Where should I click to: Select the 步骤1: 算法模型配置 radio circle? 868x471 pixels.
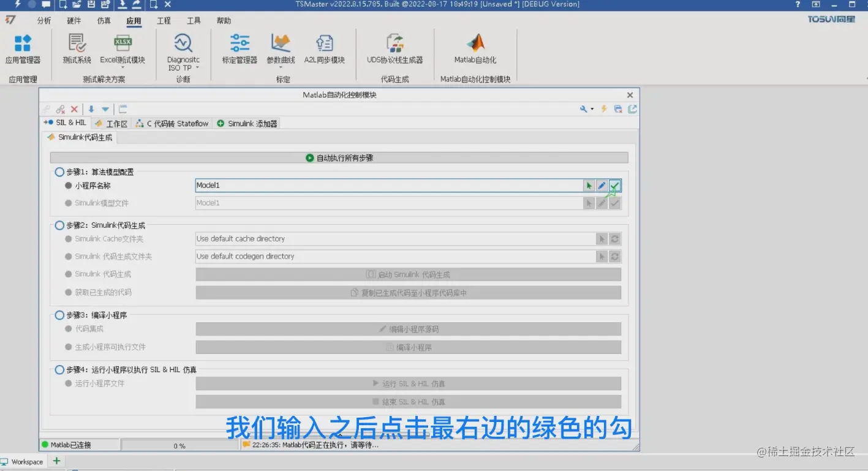[59, 172]
